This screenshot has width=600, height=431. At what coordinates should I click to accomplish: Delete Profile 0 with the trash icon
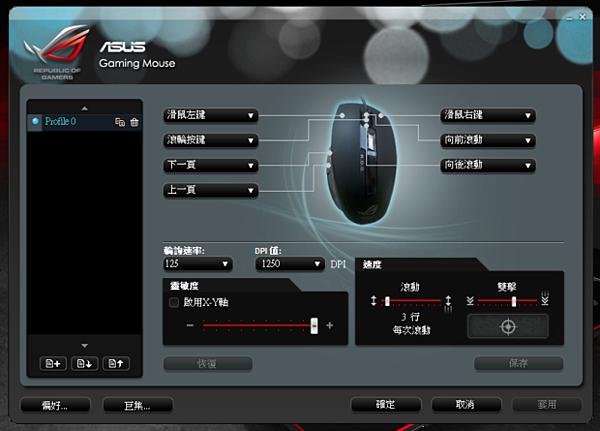click(x=134, y=122)
